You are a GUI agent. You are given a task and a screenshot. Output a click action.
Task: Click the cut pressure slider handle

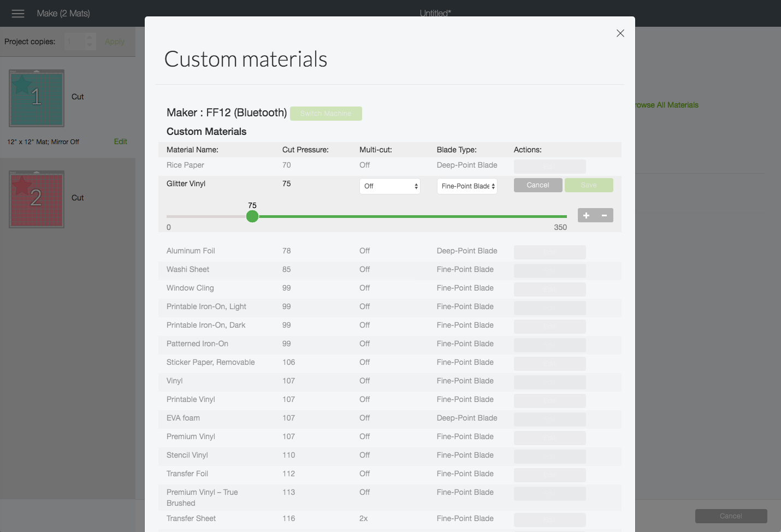(252, 217)
